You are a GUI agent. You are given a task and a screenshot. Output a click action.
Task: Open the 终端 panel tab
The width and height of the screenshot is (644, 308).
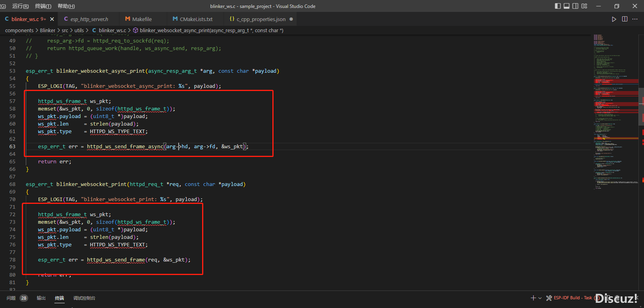pos(60,298)
